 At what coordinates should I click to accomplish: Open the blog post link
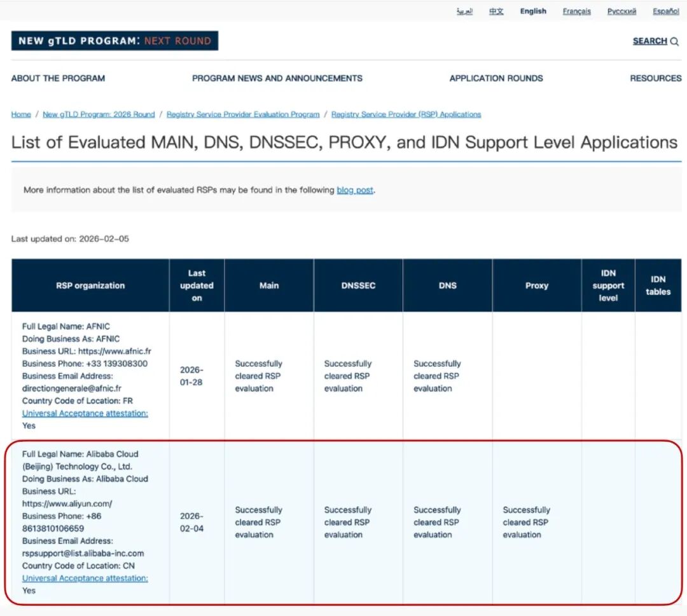coord(355,190)
